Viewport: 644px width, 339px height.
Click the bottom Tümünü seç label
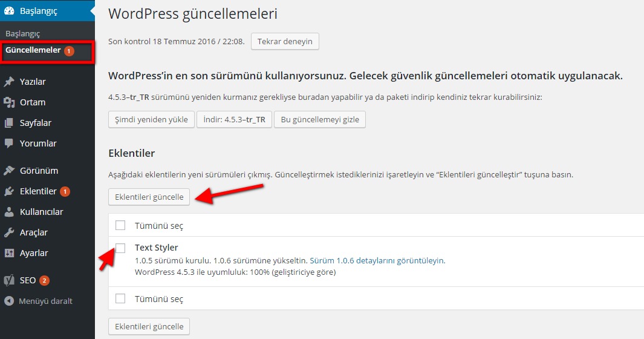(x=159, y=298)
